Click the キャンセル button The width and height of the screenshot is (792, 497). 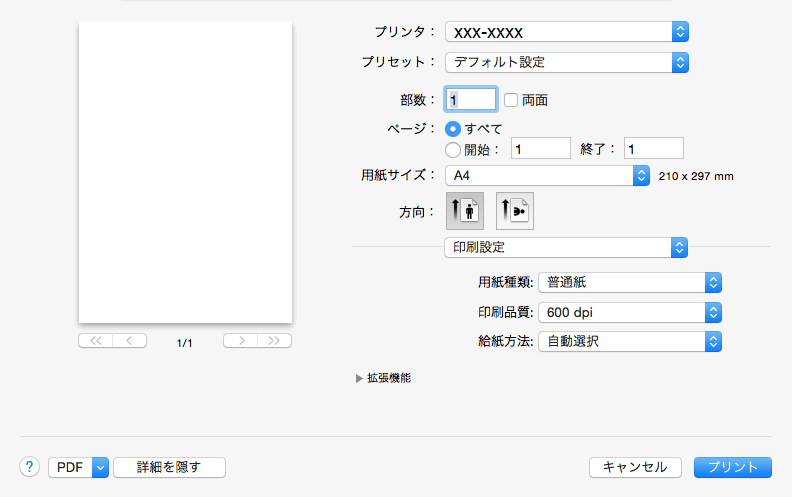[635, 468]
